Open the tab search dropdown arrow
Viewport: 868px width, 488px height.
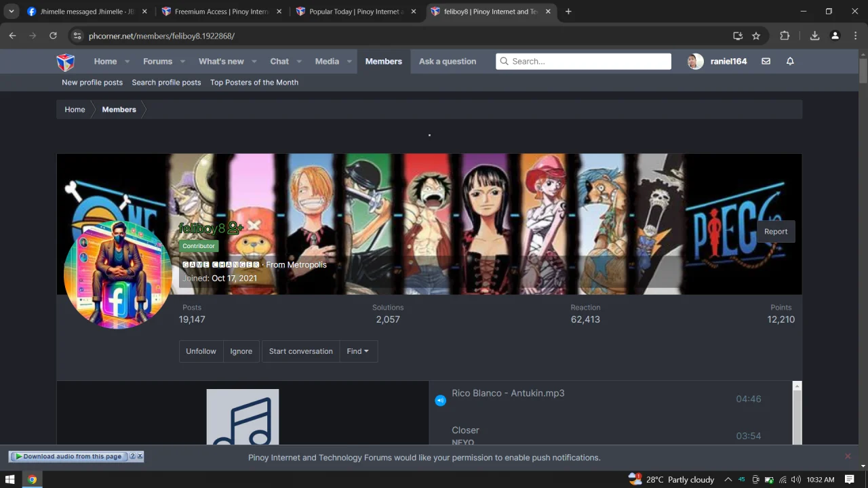(11, 12)
